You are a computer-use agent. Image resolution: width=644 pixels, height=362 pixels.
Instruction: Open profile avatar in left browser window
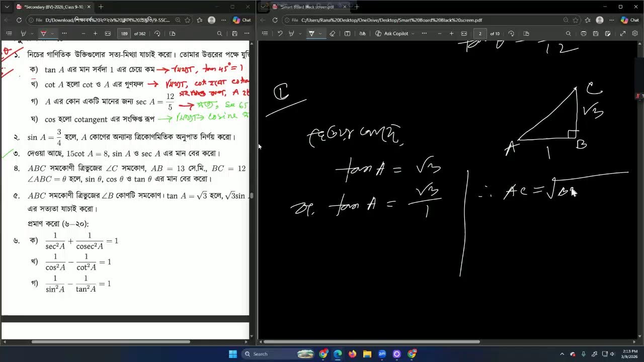click(x=212, y=20)
